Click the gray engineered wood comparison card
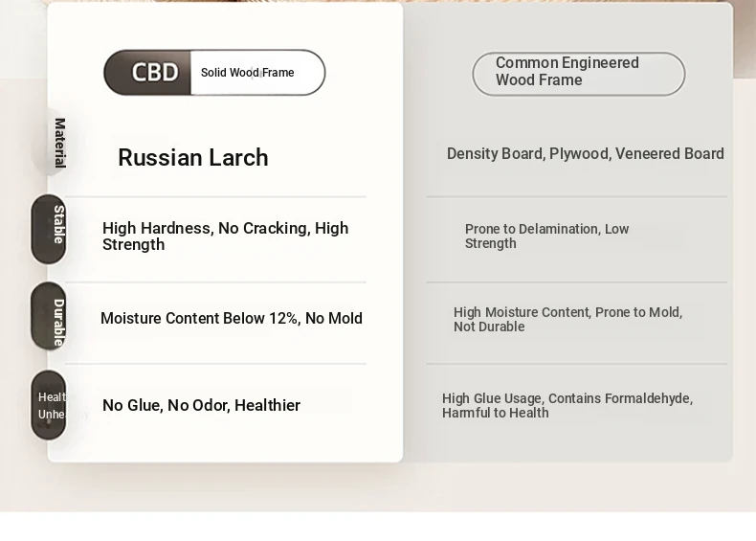This screenshot has height=541, width=756. pyautogui.click(x=568, y=232)
